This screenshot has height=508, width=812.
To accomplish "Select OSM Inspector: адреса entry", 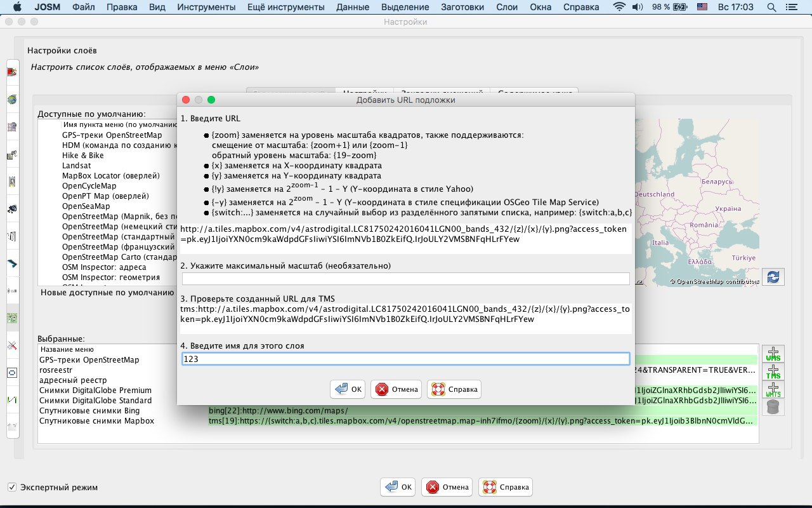I will pos(103,267).
